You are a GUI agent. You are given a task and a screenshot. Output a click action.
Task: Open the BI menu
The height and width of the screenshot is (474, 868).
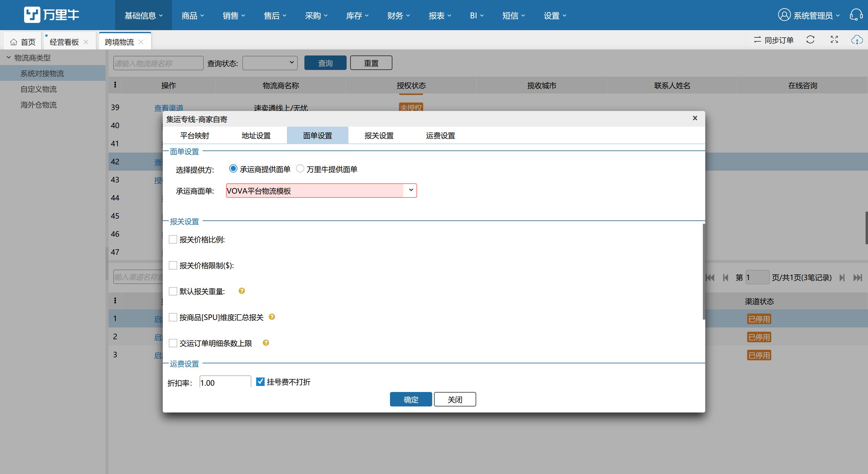pyautogui.click(x=477, y=15)
